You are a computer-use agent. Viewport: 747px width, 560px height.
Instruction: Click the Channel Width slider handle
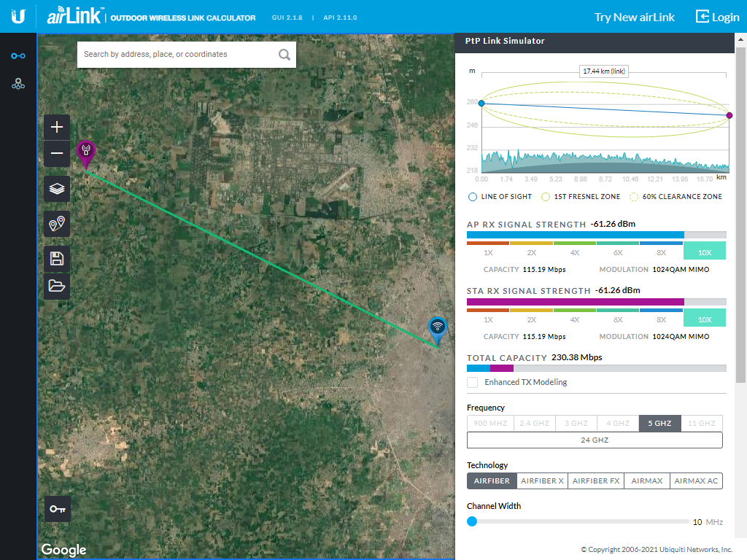pyautogui.click(x=472, y=521)
